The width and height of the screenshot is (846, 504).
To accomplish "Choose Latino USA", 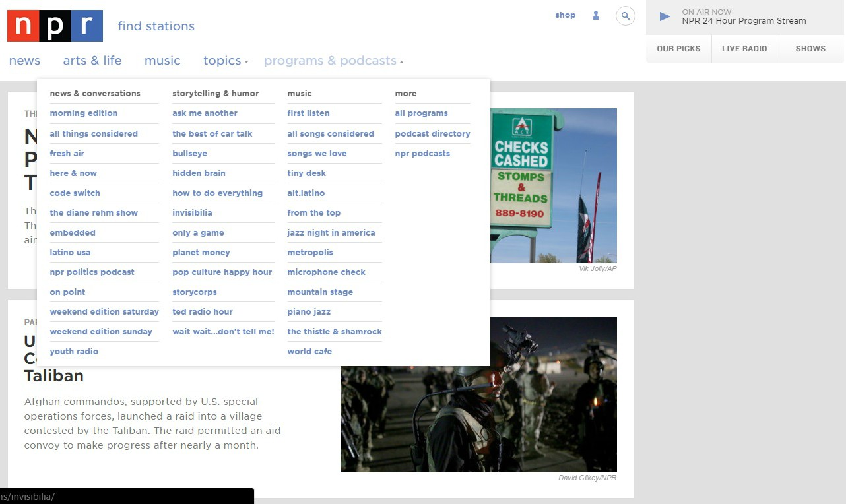I will (71, 252).
